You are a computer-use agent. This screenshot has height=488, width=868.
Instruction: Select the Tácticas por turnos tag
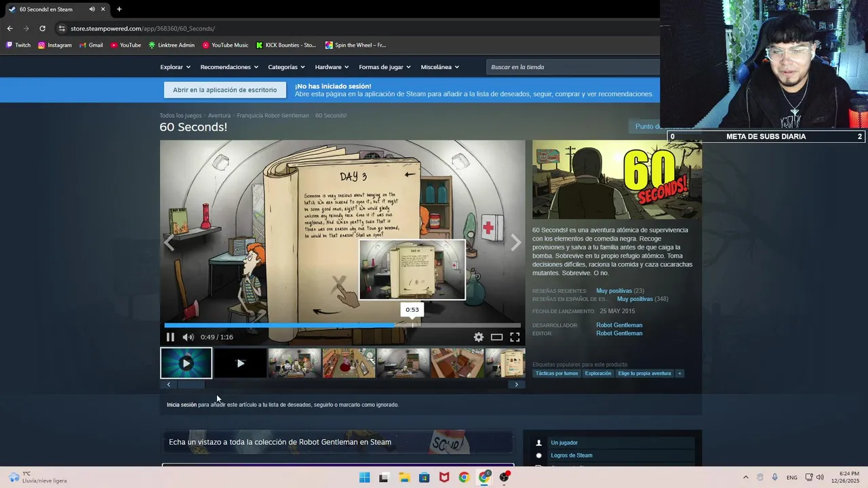click(557, 373)
